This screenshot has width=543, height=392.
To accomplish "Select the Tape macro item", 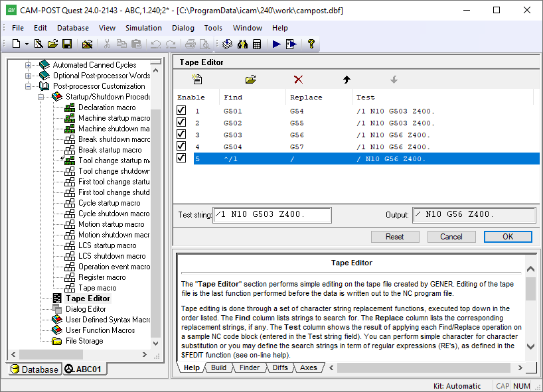I will click(x=98, y=288).
